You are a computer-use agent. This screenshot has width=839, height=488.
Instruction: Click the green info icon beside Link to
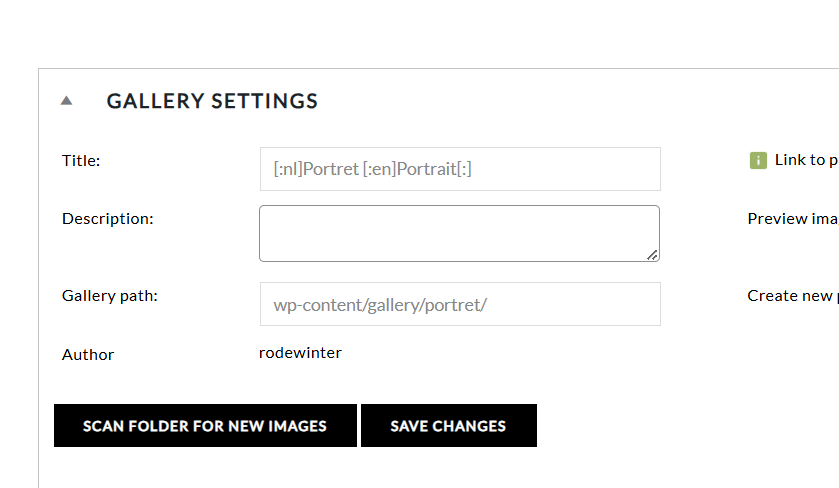tap(758, 160)
